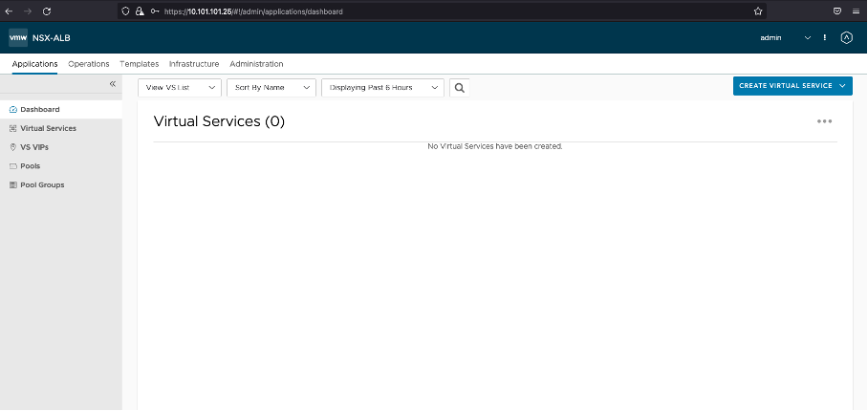
Task: Open the three-dot options menu for Virtual Services
Action: pos(824,121)
